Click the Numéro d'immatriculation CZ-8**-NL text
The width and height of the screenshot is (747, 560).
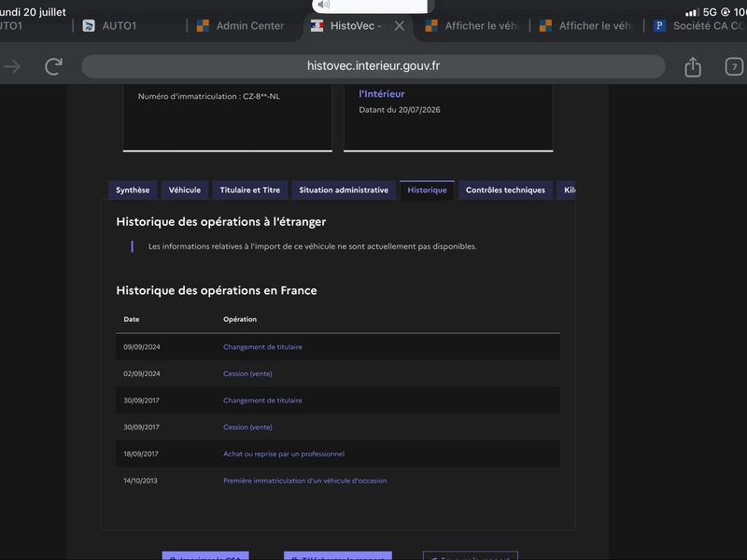pos(208,96)
